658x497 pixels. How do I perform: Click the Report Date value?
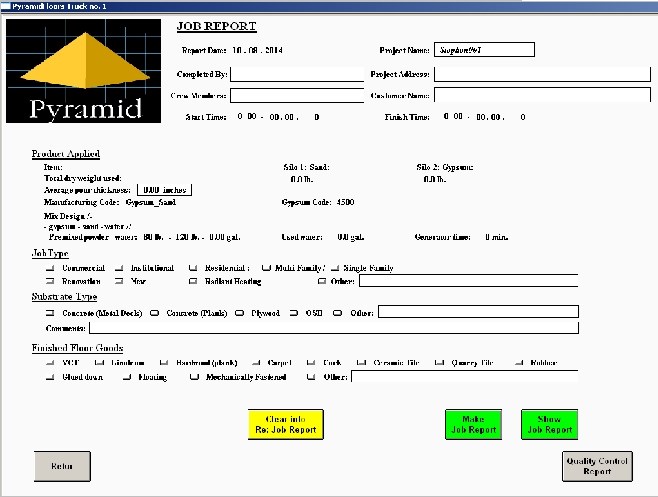(x=257, y=50)
